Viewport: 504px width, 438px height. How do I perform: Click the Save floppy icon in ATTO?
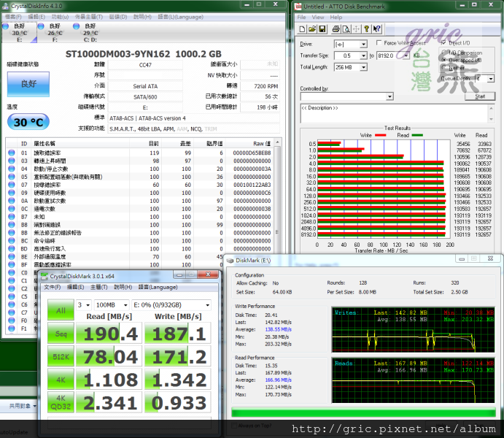tap(321, 29)
